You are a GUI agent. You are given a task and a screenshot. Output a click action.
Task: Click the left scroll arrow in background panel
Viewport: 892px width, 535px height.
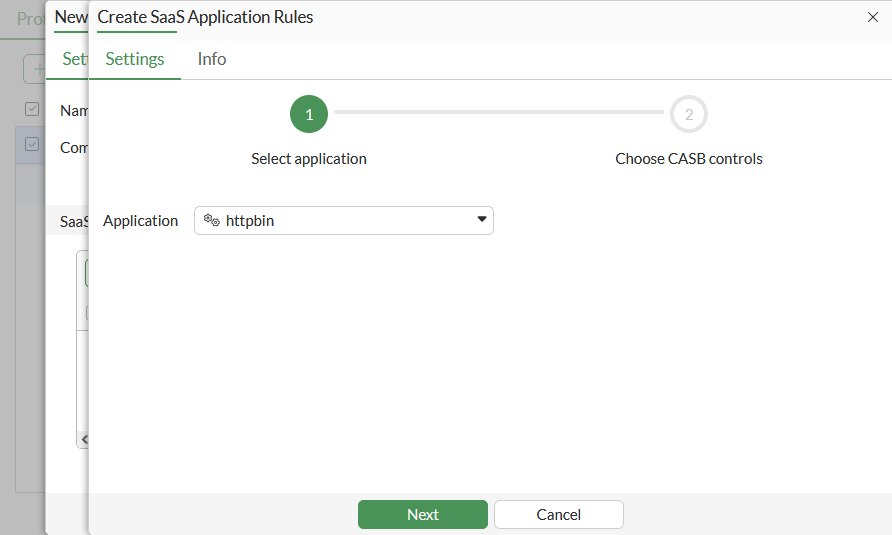point(84,439)
